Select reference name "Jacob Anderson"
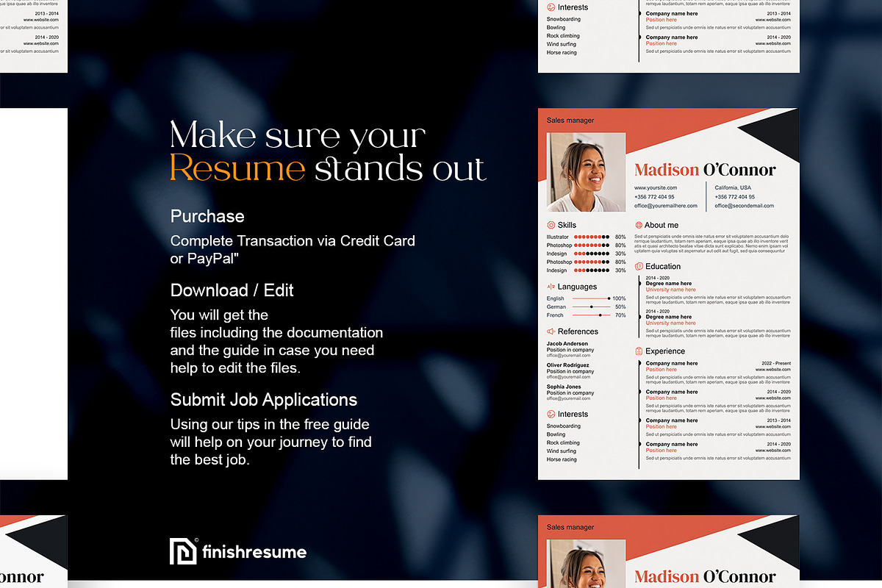Screen dimensions: 882x588 567,344
